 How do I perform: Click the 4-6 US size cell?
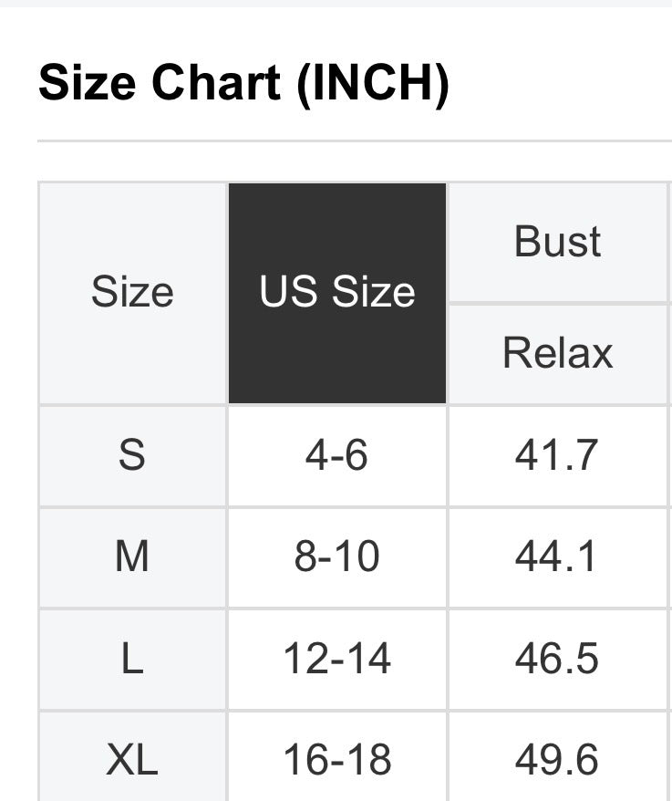click(x=336, y=454)
